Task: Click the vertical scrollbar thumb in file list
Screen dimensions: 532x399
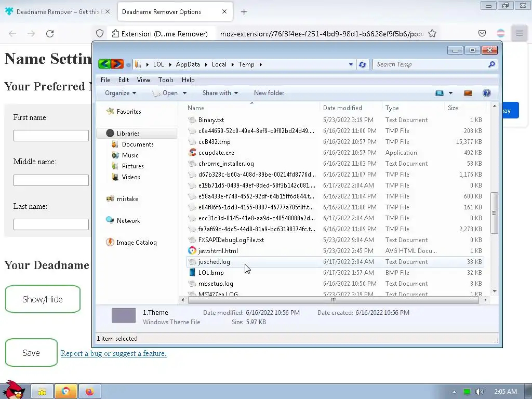Action: coord(495,212)
